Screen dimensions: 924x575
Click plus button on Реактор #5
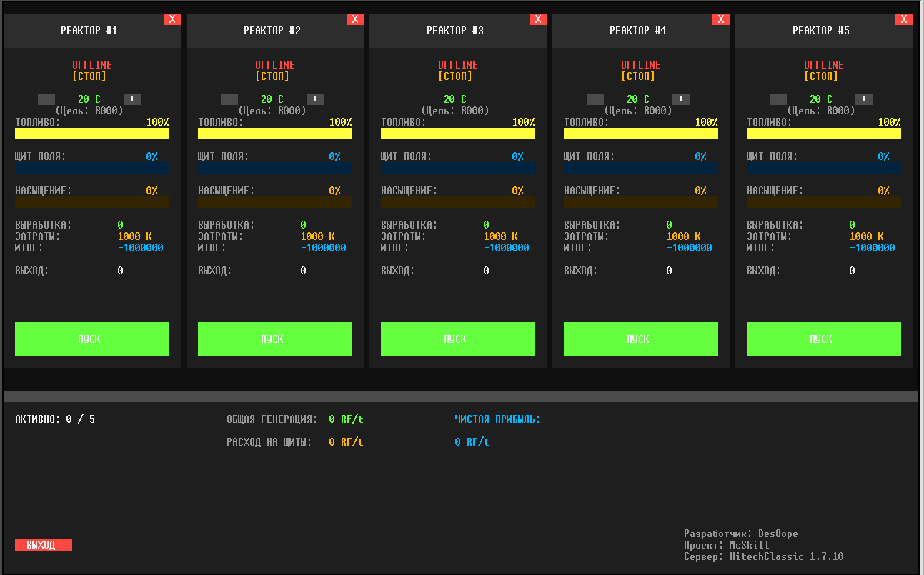click(x=864, y=99)
